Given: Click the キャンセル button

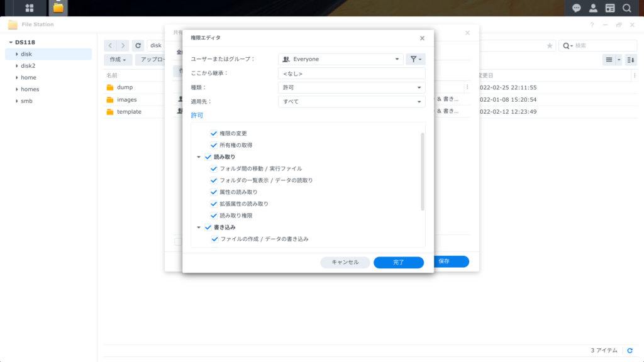Looking at the screenshot, I should coord(345,262).
